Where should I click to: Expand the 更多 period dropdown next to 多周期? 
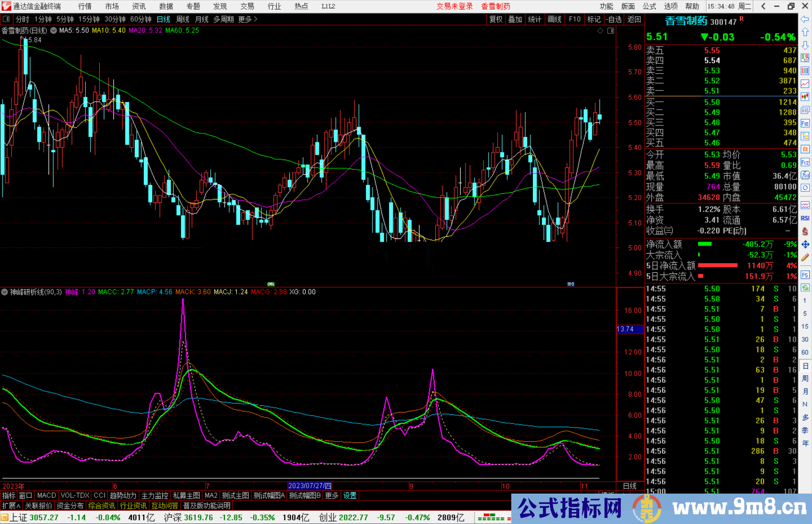245,19
